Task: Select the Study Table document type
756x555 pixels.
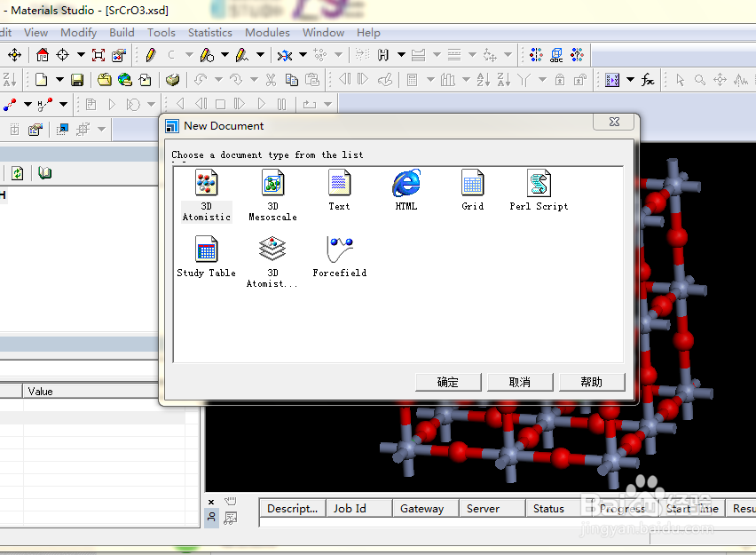Action: tap(207, 257)
